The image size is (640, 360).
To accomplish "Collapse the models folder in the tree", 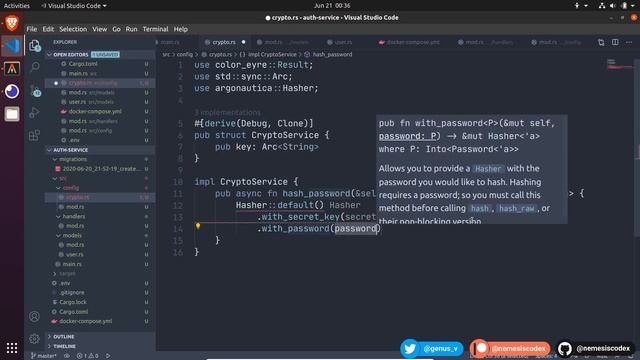I will (72, 236).
